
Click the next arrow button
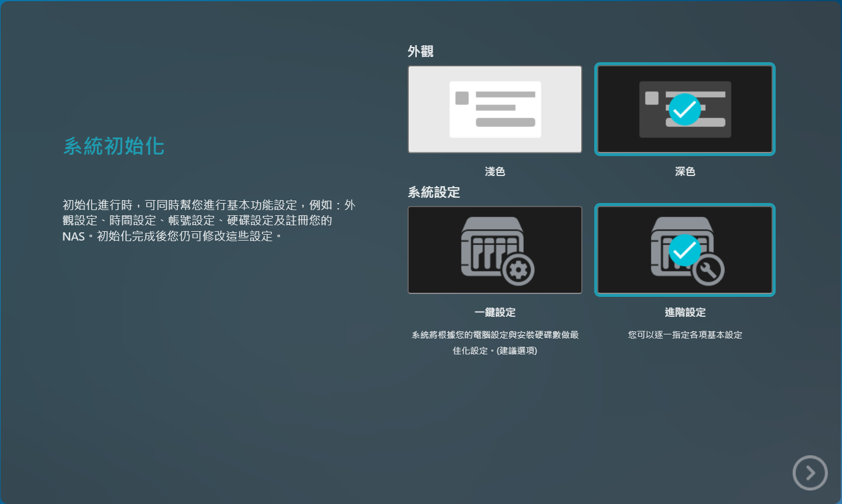click(810, 472)
